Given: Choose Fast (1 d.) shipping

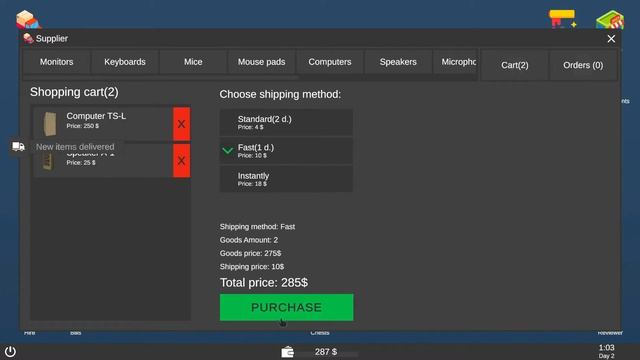Looking at the screenshot, I should 286,151.
